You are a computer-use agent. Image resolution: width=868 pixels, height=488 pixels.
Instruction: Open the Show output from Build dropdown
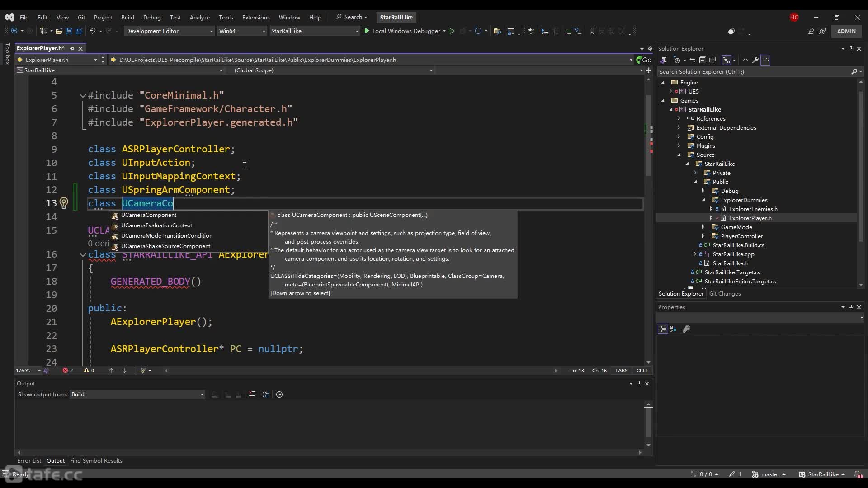(x=137, y=394)
